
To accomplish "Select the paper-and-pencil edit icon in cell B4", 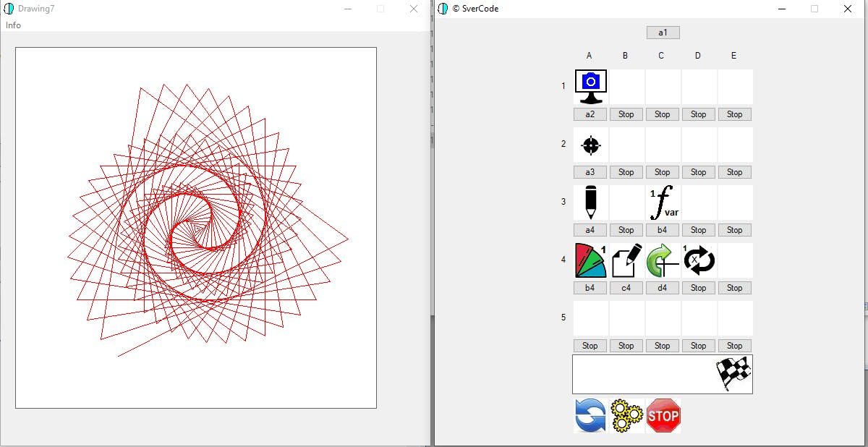I will (x=627, y=260).
